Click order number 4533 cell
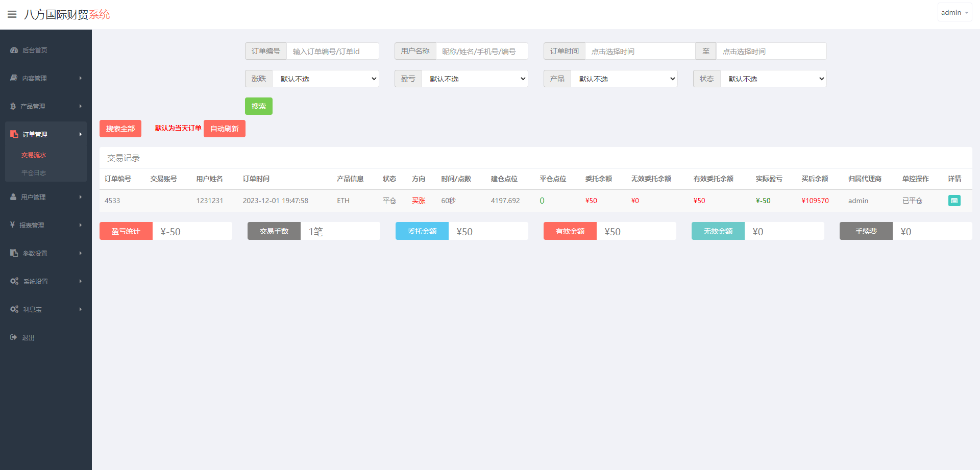980x470 pixels. (112, 201)
